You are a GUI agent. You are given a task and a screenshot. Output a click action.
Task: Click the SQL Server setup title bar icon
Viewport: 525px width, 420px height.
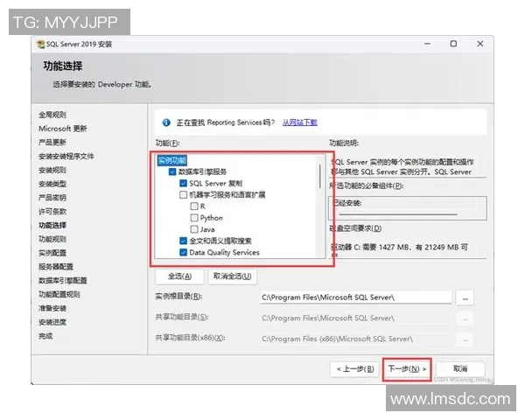point(40,45)
